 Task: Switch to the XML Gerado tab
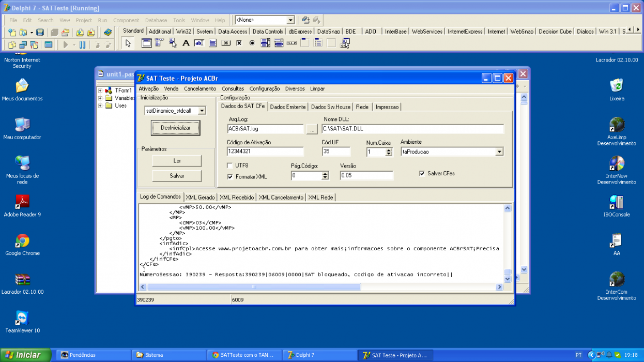tap(200, 198)
